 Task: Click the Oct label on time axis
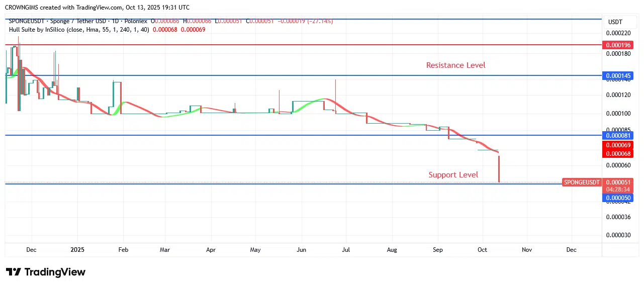point(483,249)
